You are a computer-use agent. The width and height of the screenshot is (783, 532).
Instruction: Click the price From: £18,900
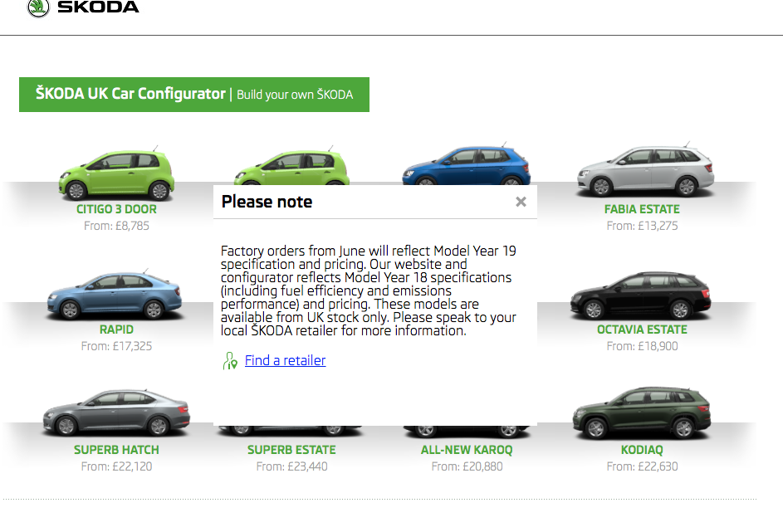point(642,346)
